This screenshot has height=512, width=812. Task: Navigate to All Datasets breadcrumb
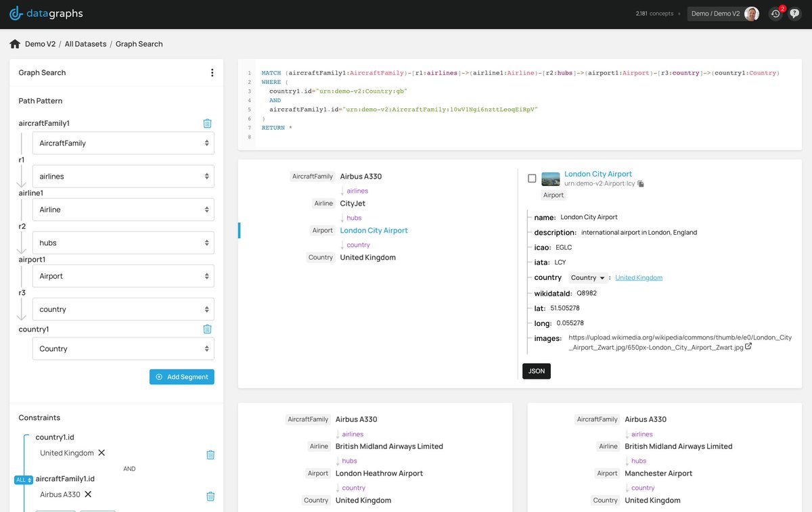click(x=85, y=44)
